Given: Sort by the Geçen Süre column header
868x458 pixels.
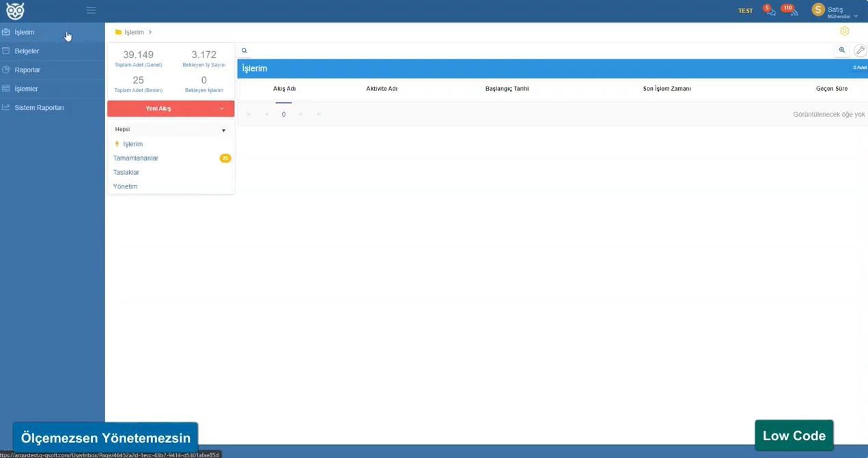Looking at the screenshot, I should point(832,89).
